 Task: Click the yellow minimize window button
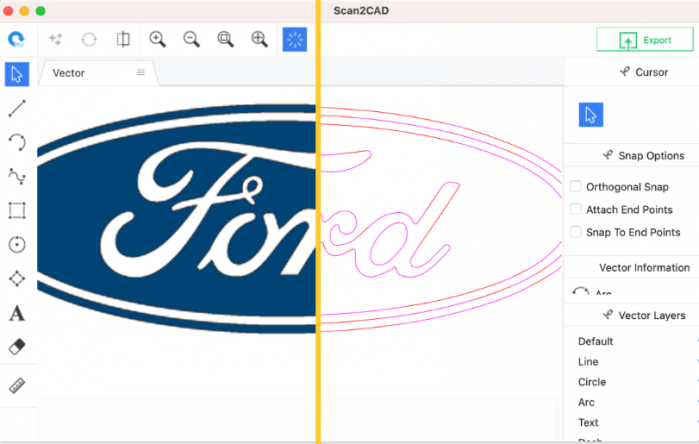pyautogui.click(x=24, y=11)
